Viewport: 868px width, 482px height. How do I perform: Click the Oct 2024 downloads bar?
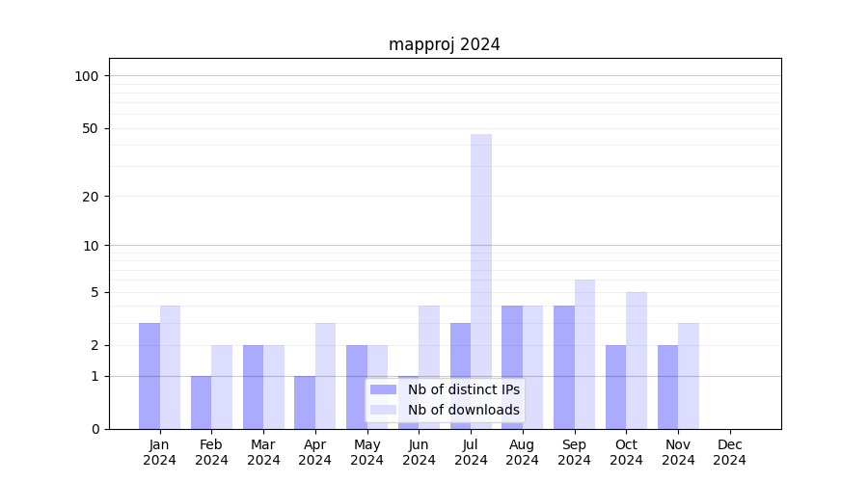[637, 361]
